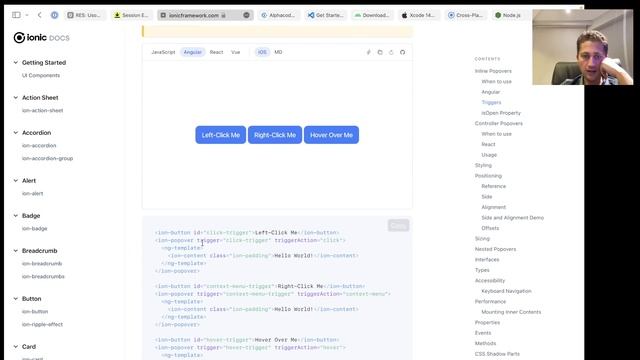Screen dimensions: 640x360
Task: Open the ion-breadcrumb page
Action: 42,264
